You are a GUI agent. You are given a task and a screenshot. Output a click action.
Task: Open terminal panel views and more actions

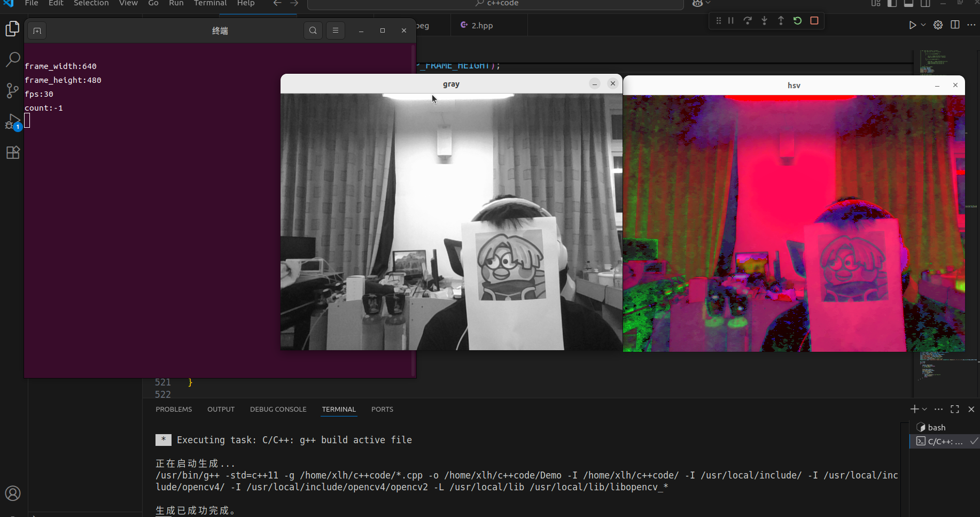[x=938, y=409]
